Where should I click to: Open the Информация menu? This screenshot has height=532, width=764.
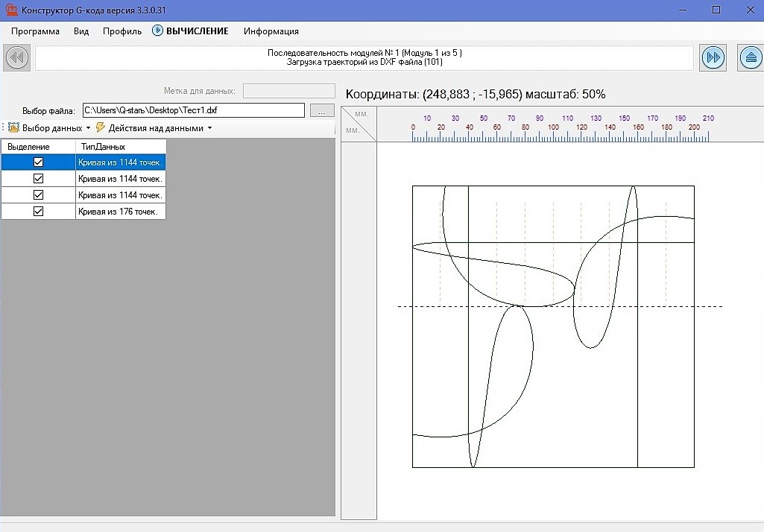pyautogui.click(x=271, y=31)
